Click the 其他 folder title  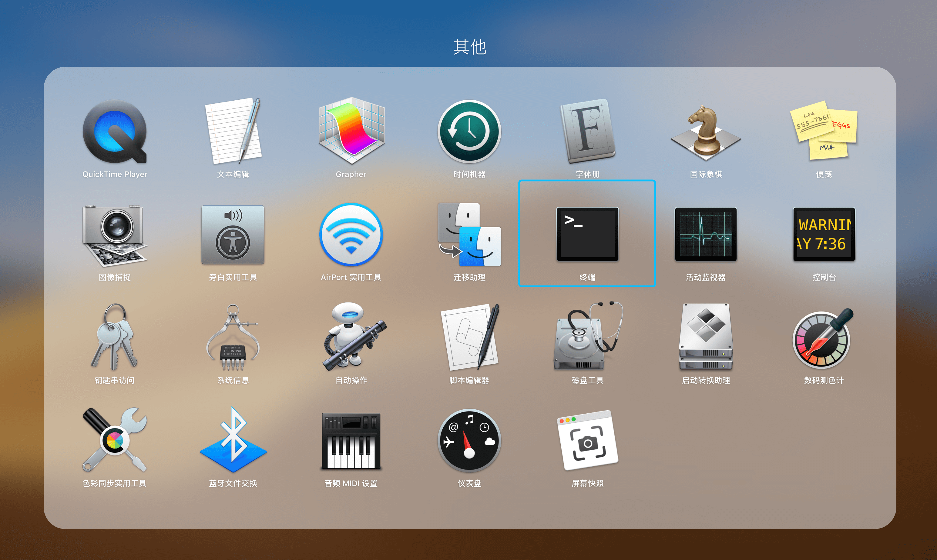pos(469,47)
